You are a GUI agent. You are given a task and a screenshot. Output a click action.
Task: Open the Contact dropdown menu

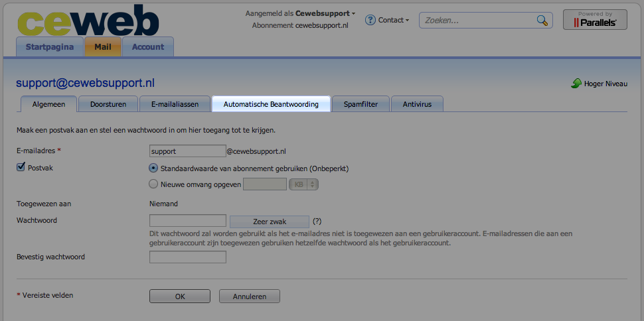coord(393,21)
